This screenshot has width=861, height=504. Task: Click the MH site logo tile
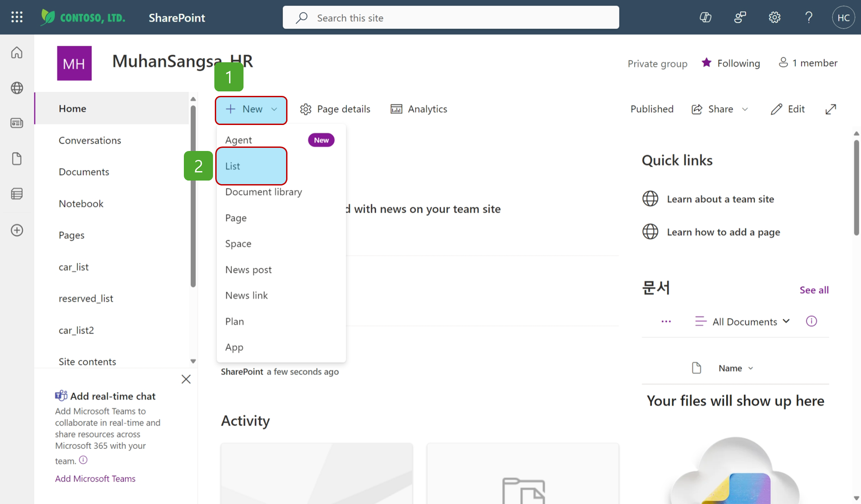[x=74, y=63]
